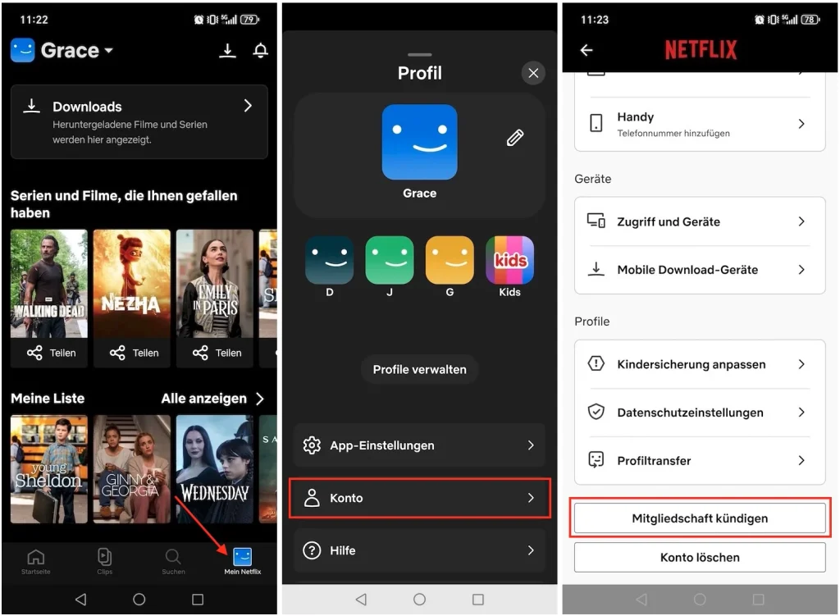Tap transfer icon beside Profiltransfer

tap(596, 459)
